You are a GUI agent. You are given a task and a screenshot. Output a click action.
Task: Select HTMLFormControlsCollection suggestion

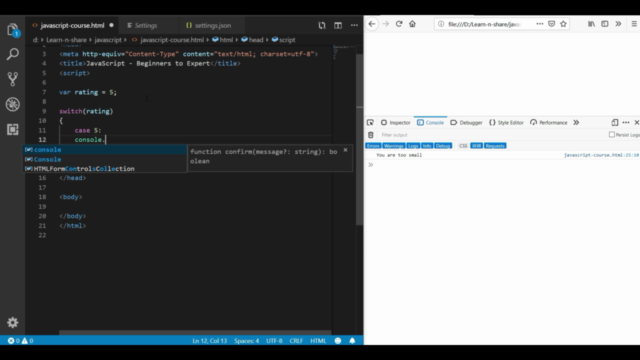pyautogui.click(x=104, y=169)
